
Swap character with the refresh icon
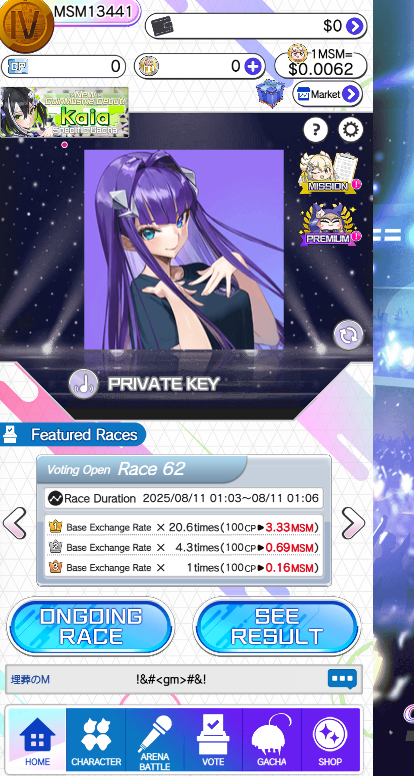pos(348,335)
